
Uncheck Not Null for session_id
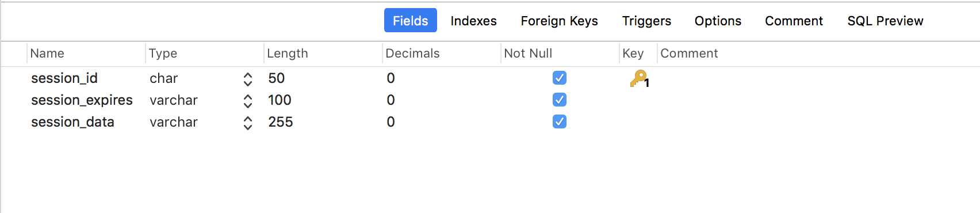coord(559,78)
